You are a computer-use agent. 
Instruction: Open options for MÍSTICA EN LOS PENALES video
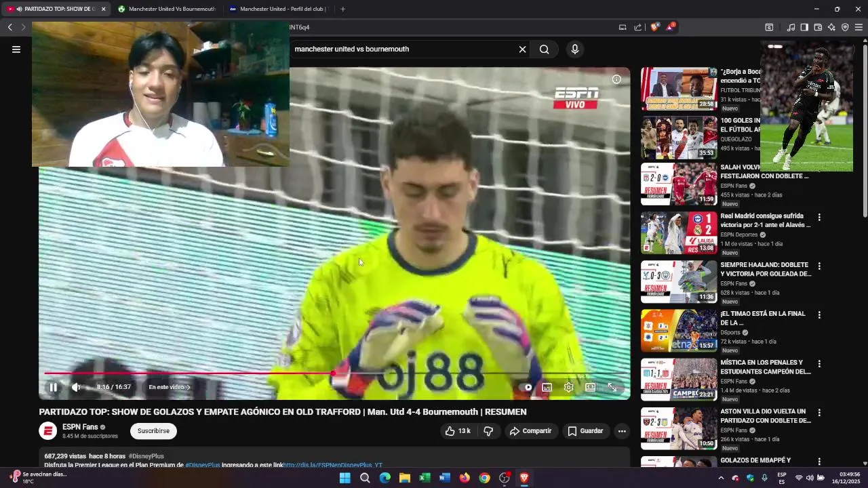(x=819, y=364)
